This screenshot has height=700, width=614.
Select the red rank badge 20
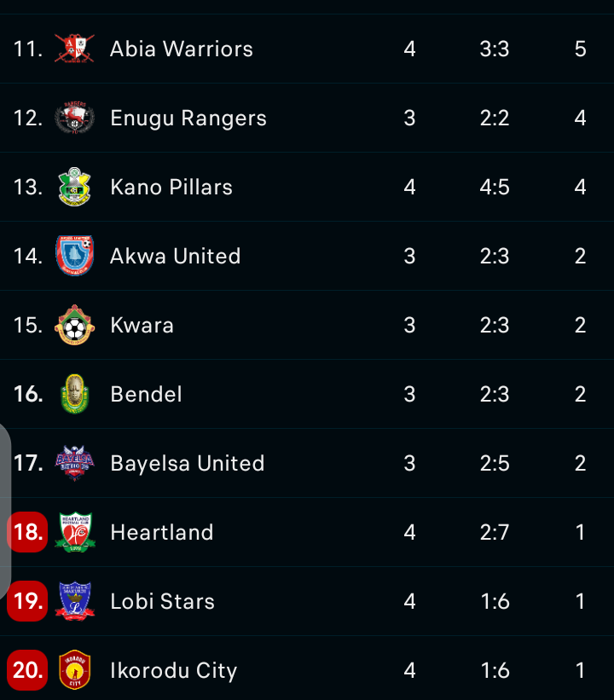[x=27, y=670]
